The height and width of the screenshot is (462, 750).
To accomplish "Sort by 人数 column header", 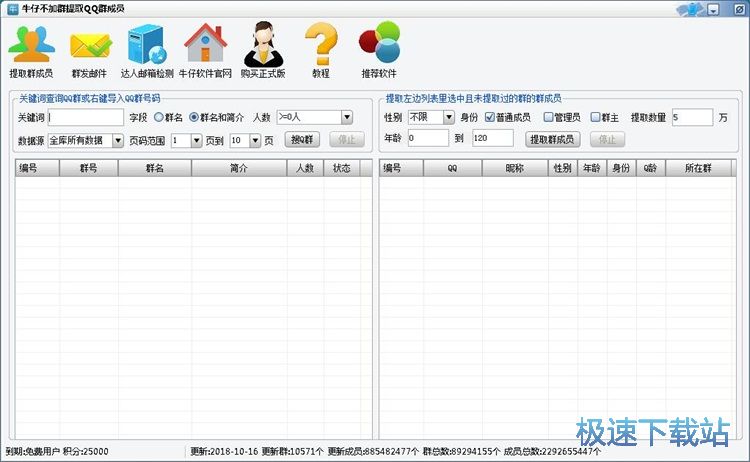I will click(305, 168).
